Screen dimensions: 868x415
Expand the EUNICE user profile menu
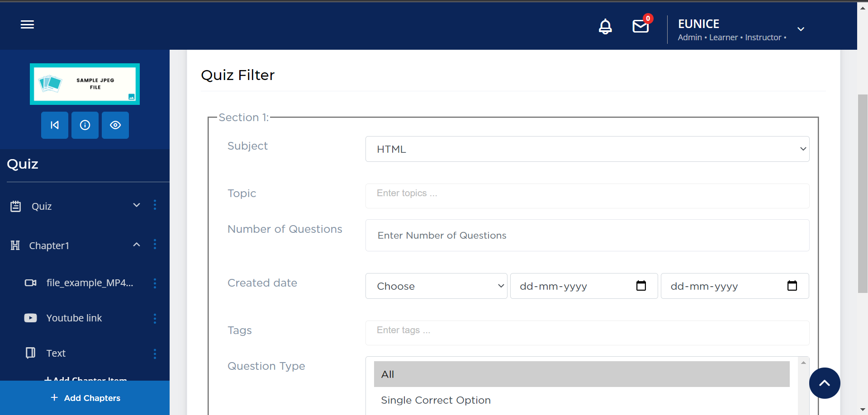coord(801,29)
